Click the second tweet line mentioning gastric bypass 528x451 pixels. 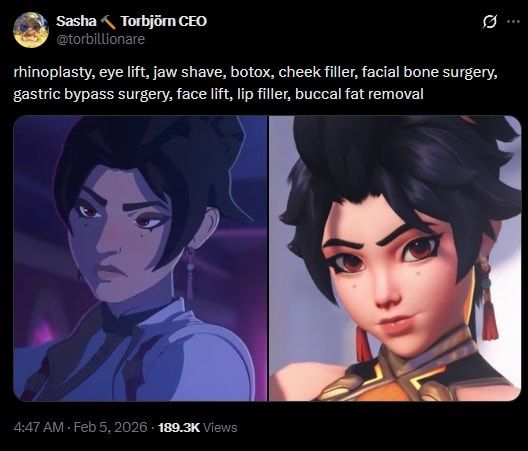click(218, 94)
